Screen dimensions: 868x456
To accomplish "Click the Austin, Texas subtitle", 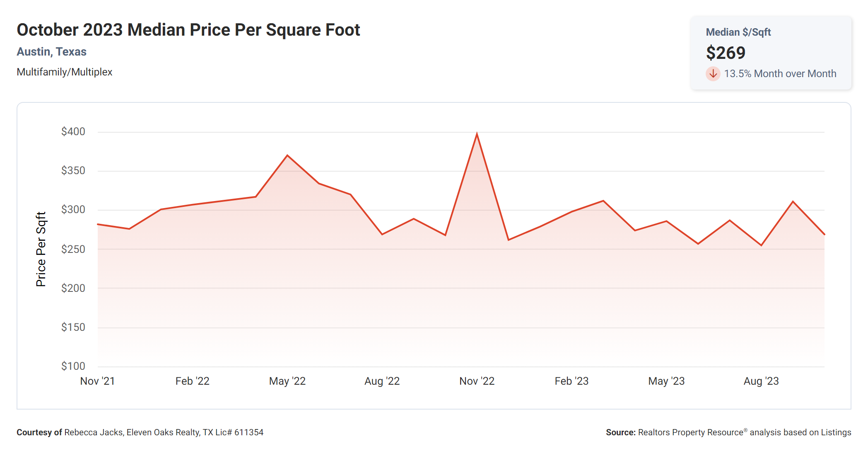I will pos(51,52).
